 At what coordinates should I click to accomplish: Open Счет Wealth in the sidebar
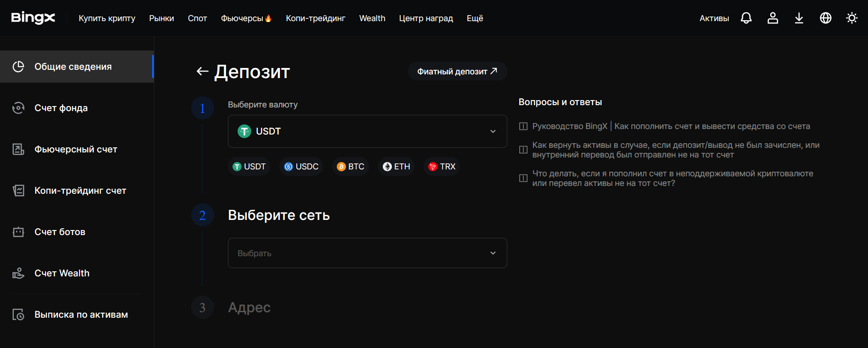point(77,273)
